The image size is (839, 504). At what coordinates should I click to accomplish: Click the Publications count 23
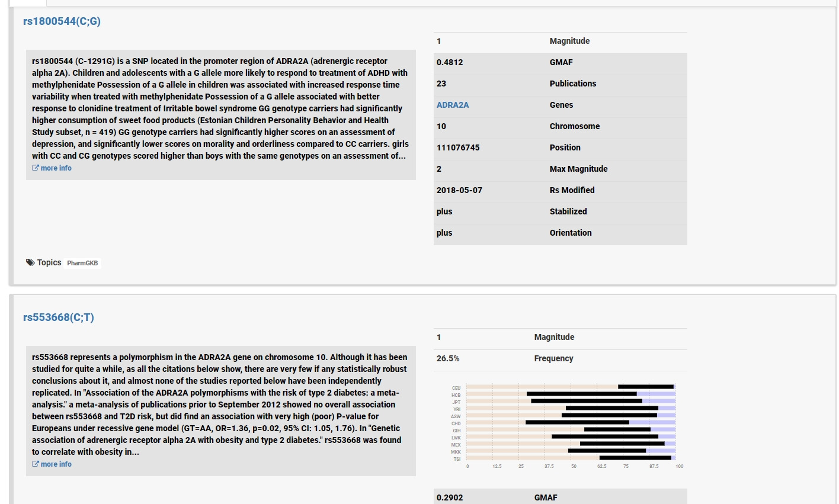coord(441,84)
